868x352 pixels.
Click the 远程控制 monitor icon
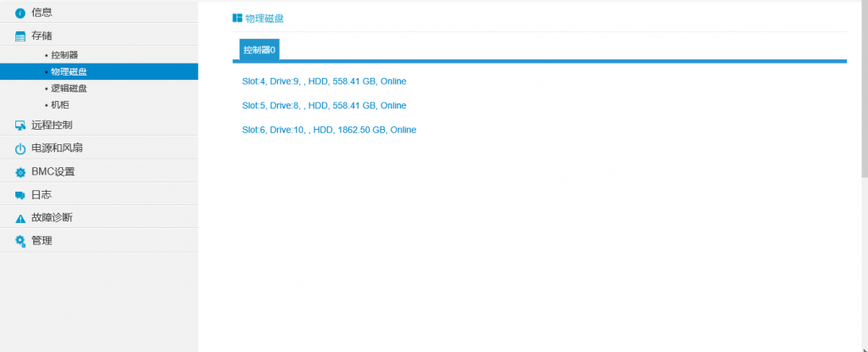[20, 126]
